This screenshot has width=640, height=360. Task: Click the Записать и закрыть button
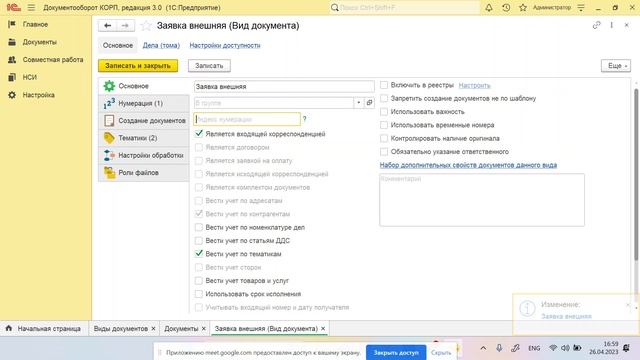click(138, 65)
